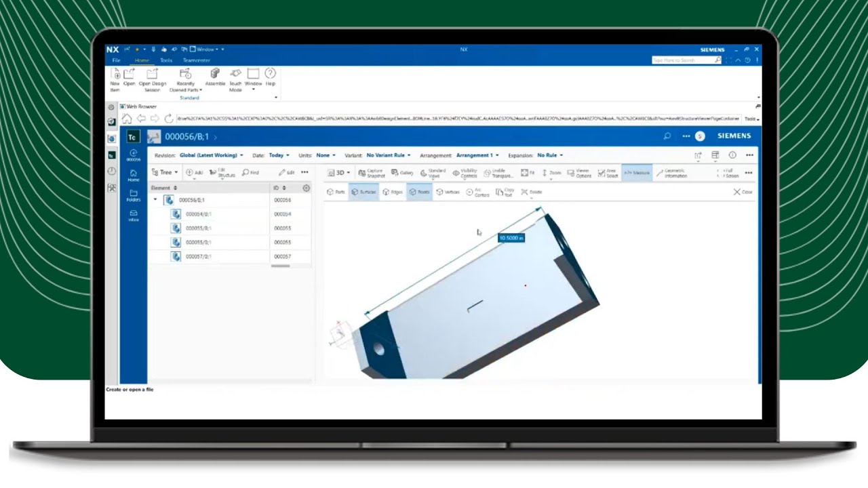
Task: Open Design Session from ribbon
Action: click(152, 79)
